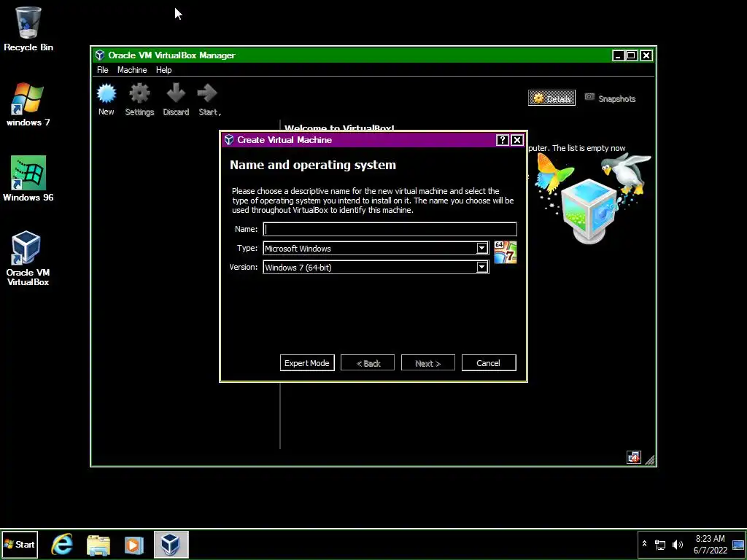Screen dimensions: 747x560
Task: Click the Next button
Action: click(x=427, y=363)
